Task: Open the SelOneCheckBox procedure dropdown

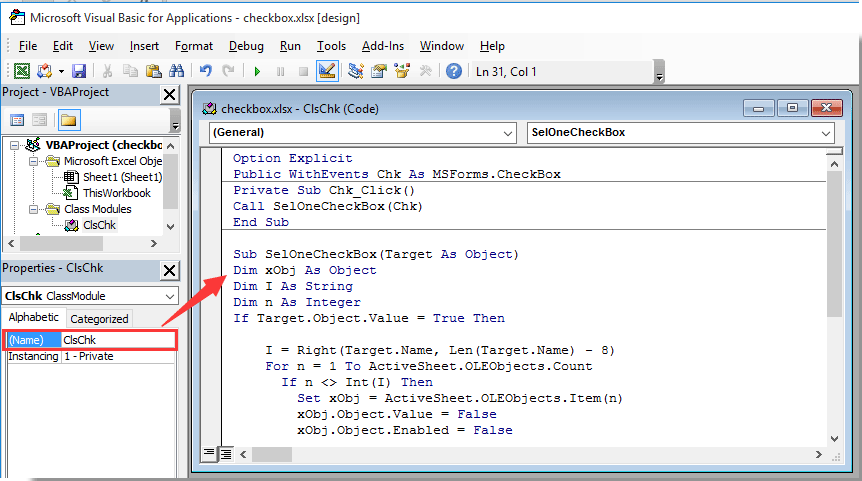Action: click(680, 132)
